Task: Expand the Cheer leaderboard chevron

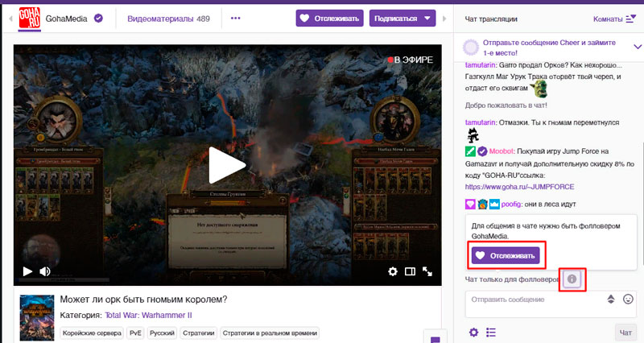Action: [x=638, y=47]
